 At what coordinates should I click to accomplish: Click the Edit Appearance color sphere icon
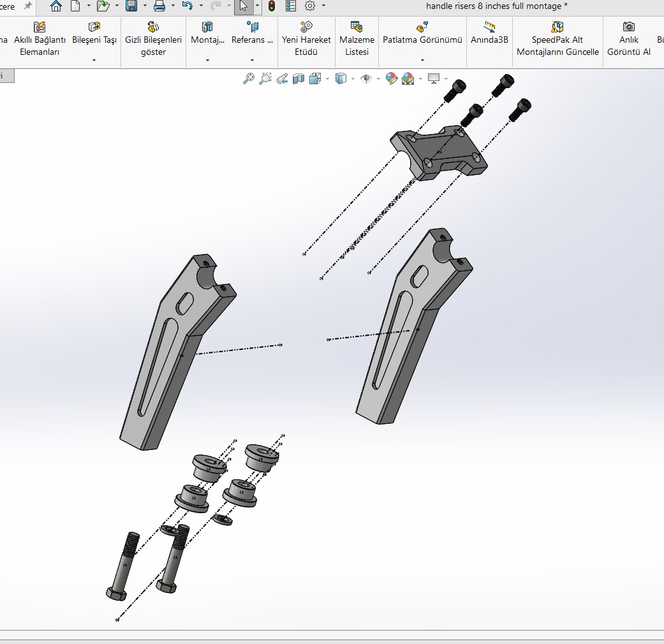(x=392, y=79)
